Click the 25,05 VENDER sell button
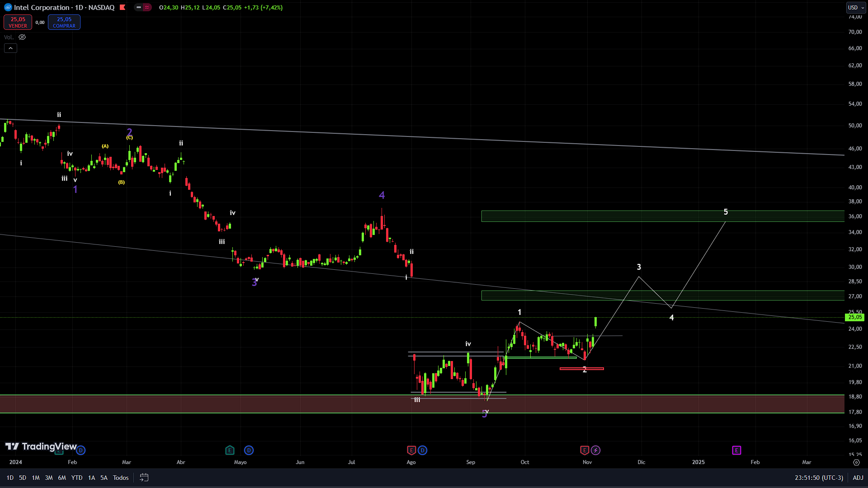 pos(18,22)
